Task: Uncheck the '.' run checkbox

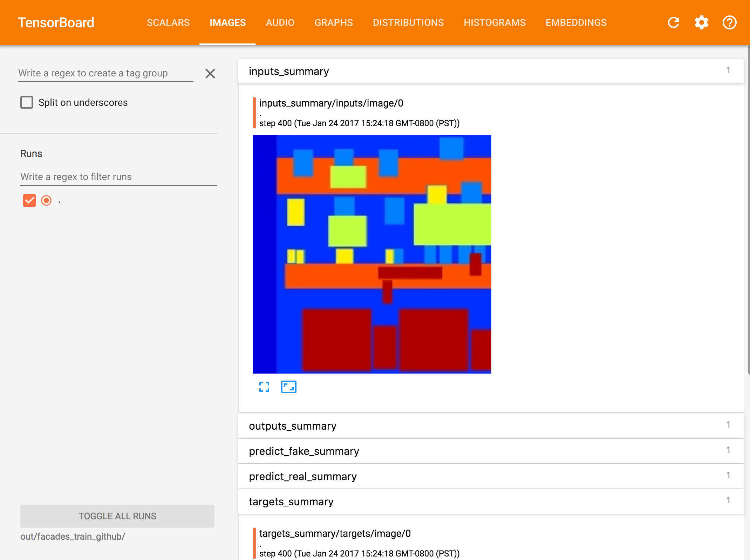Action: coord(29,200)
